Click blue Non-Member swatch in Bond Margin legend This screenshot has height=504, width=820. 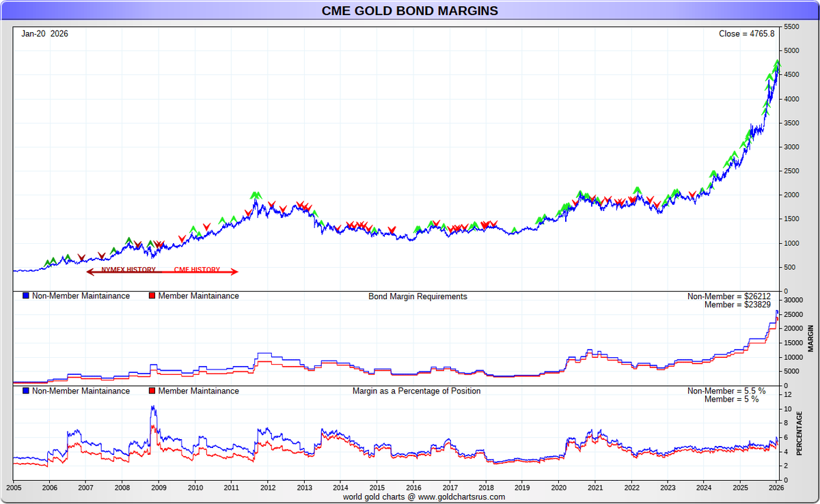tap(26, 296)
